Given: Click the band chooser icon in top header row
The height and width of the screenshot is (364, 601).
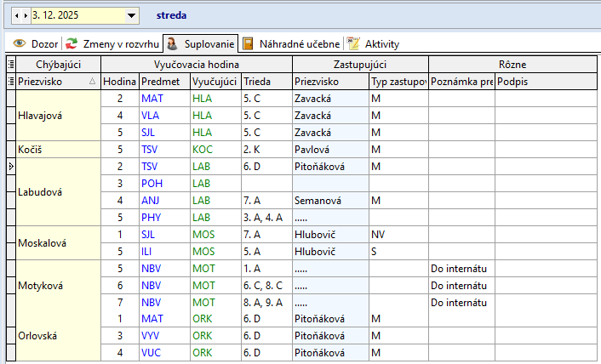Looking at the screenshot, I should coord(10,65).
